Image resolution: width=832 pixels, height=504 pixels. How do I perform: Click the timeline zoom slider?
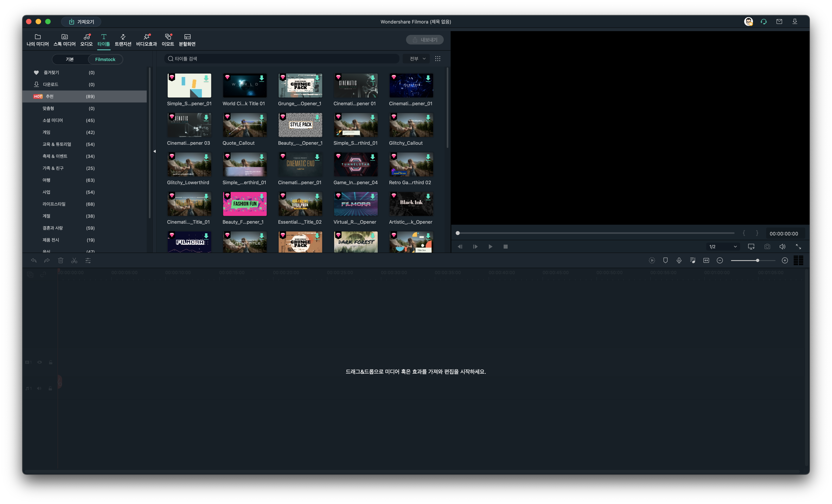pyautogui.click(x=757, y=260)
